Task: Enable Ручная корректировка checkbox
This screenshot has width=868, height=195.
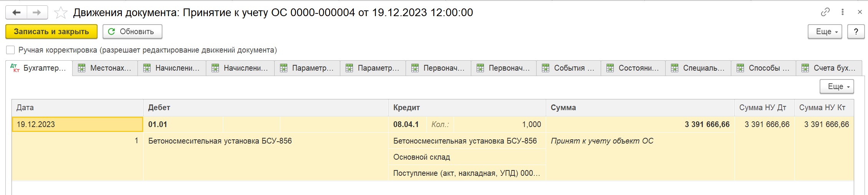Action: 10,50
